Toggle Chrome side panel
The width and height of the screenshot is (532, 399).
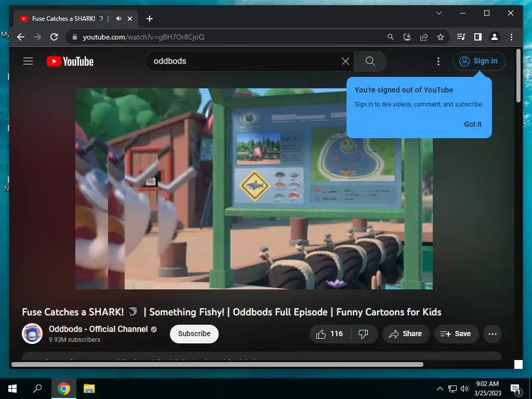coord(478,37)
